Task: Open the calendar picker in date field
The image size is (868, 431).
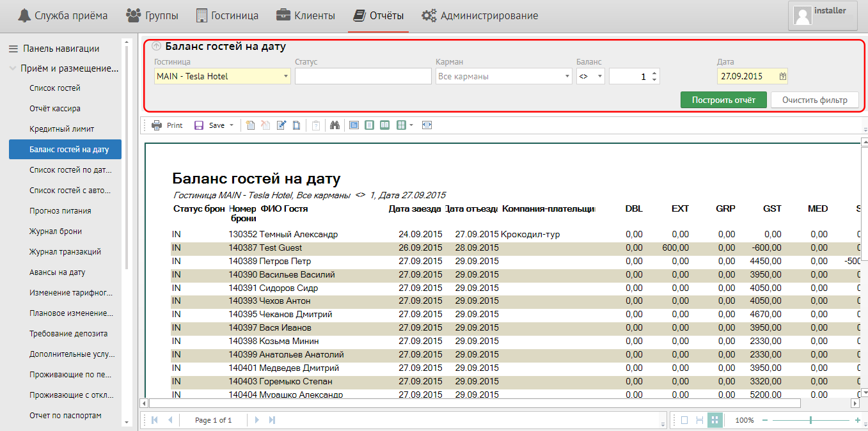Action: 782,76
